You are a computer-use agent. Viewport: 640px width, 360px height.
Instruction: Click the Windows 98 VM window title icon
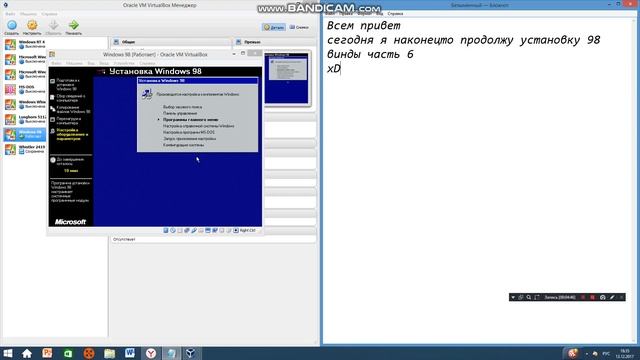tap(52, 54)
